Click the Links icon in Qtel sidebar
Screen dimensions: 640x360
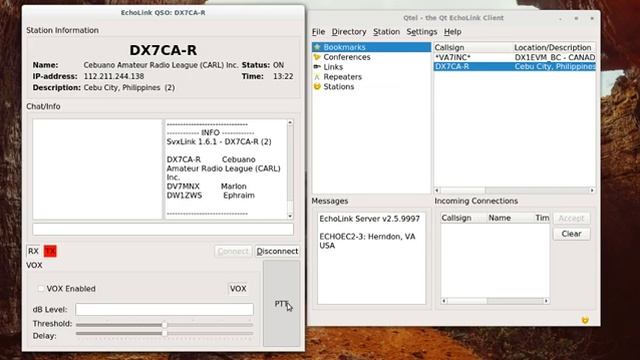click(x=317, y=67)
